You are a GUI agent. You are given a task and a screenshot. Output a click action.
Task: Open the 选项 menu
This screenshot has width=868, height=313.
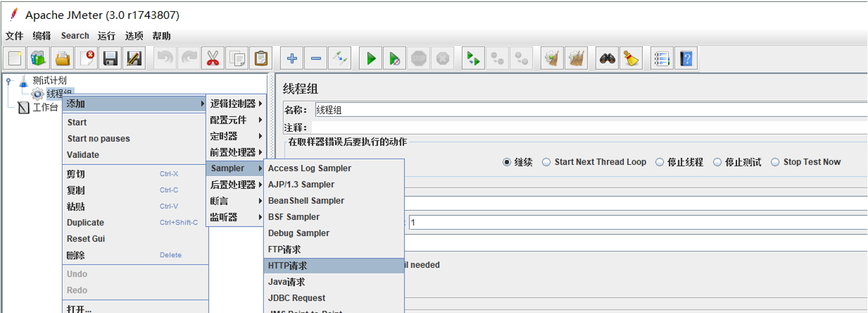[134, 36]
